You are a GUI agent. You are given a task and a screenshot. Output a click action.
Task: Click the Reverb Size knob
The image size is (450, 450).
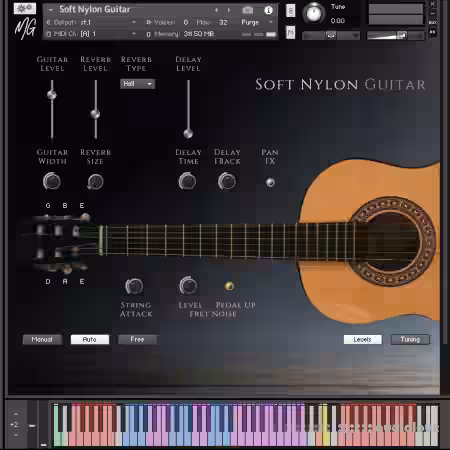[x=95, y=182]
